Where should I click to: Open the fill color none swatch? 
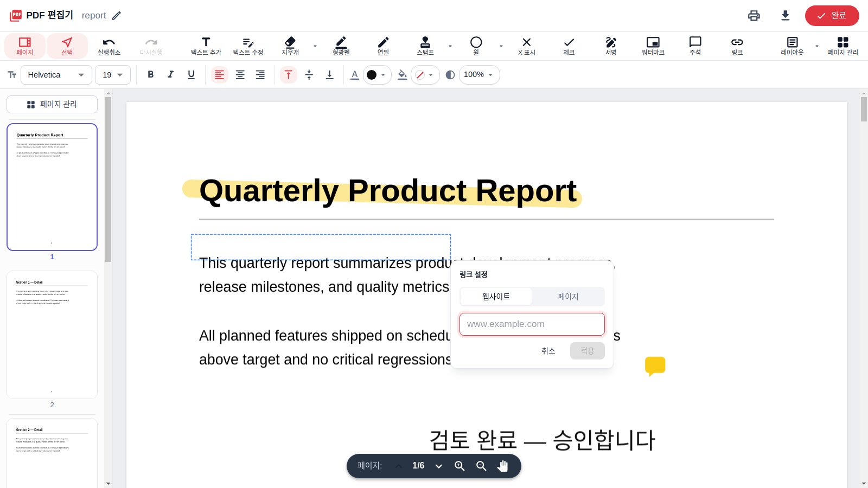coord(425,75)
